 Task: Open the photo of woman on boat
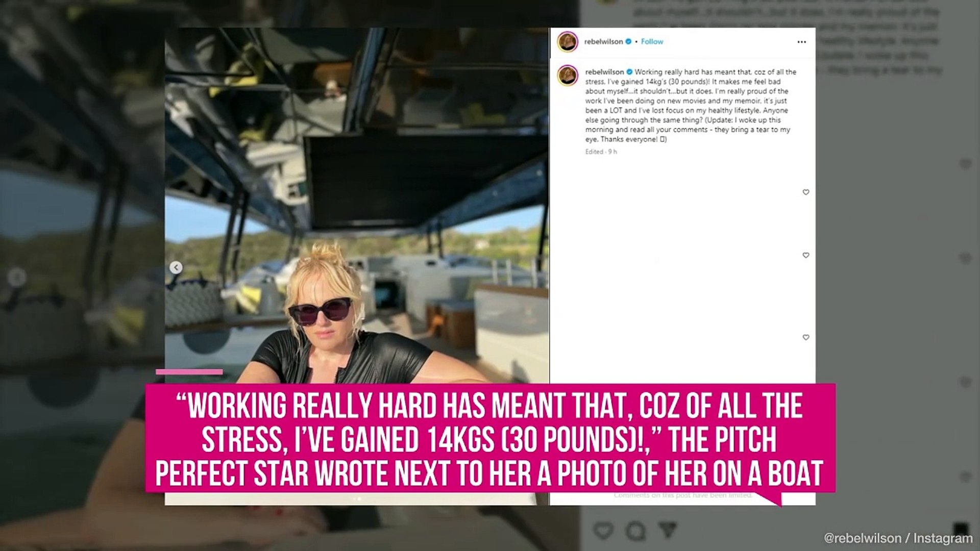click(x=357, y=205)
